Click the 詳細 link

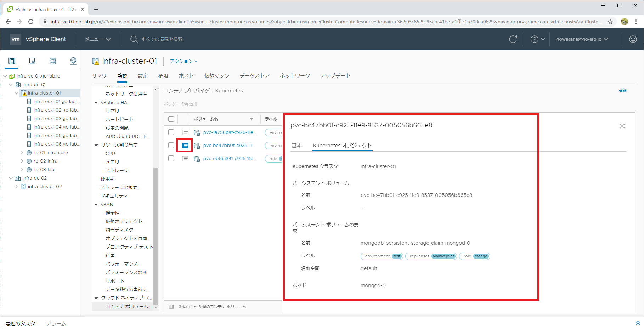622,91
